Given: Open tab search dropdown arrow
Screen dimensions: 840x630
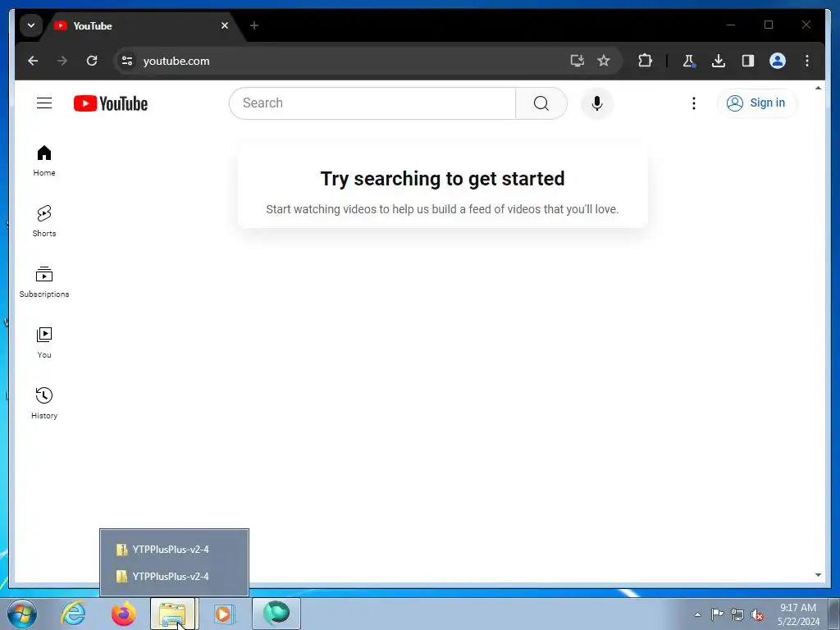Looking at the screenshot, I should coord(31,25).
